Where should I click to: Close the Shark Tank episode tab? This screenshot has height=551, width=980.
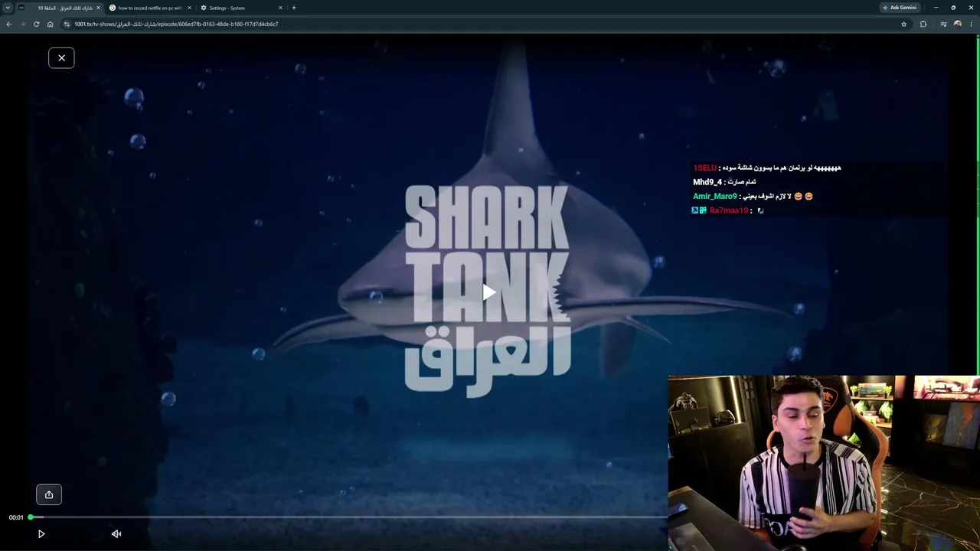[x=98, y=8]
